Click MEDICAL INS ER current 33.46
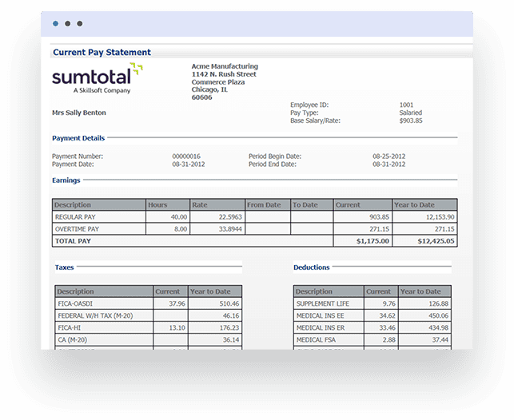Image resolution: width=514 pixels, height=420 pixels. (x=387, y=327)
